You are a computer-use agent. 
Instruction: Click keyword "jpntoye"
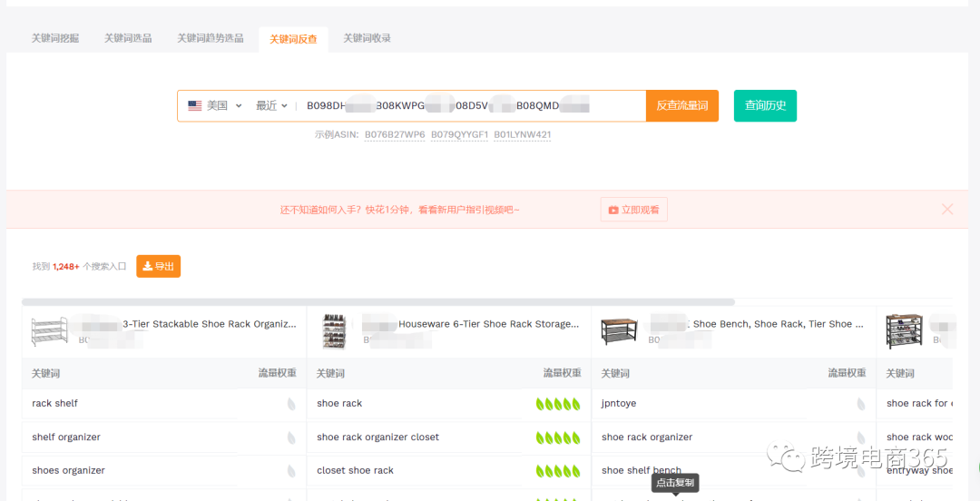(x=619, y=403)
